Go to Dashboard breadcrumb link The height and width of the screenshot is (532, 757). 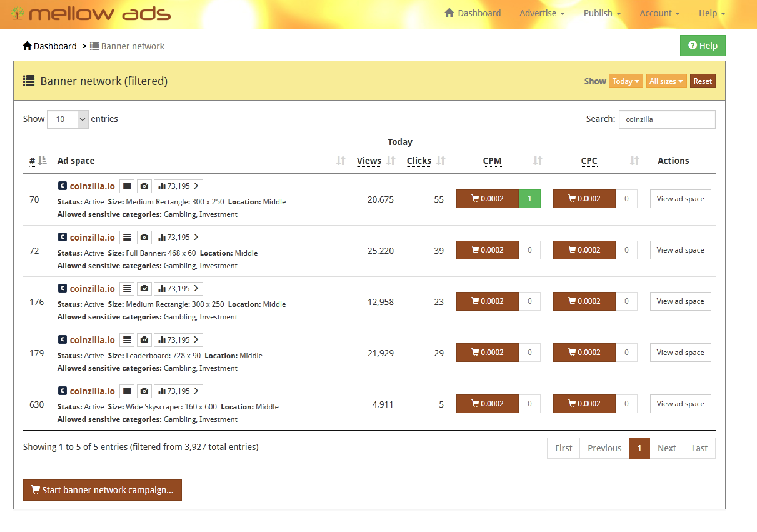click(x=49, y=46)
